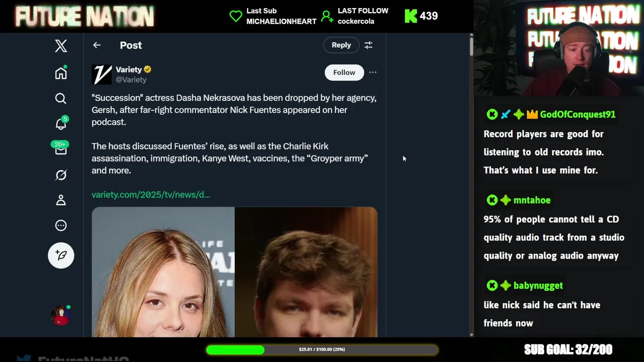The width and height of the screenshot is (644, 362).
Task: Open Grok icon in sidebar
Action: click(x=61, y=175)
